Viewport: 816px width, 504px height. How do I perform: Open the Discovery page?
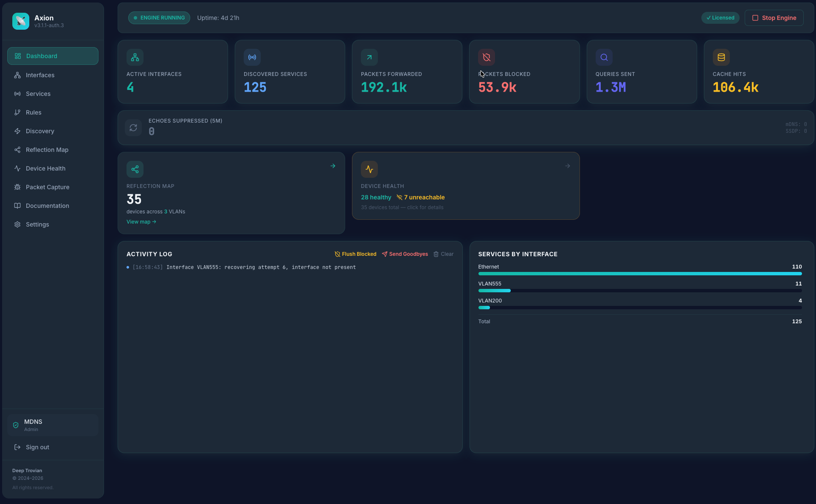[x=53, y=131]
